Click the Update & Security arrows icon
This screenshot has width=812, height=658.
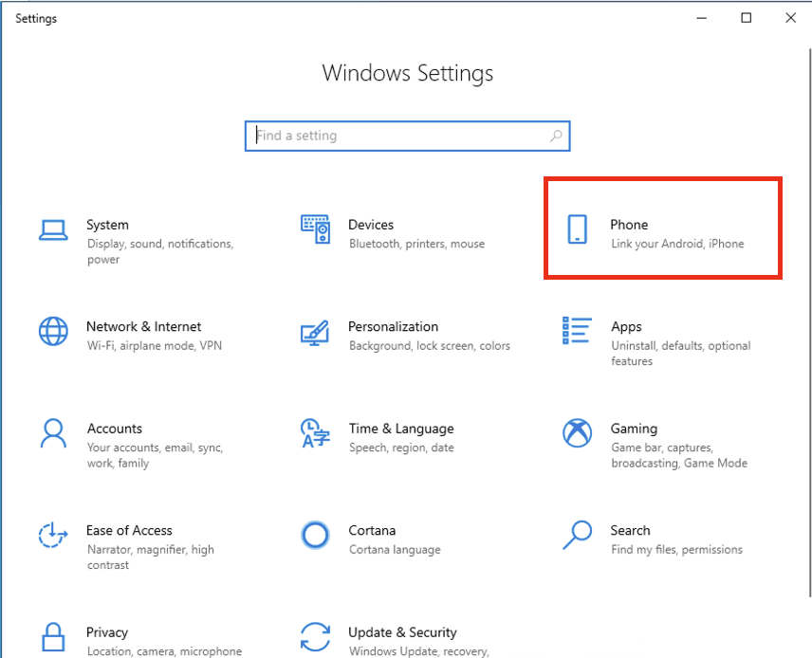pos(315,637)
